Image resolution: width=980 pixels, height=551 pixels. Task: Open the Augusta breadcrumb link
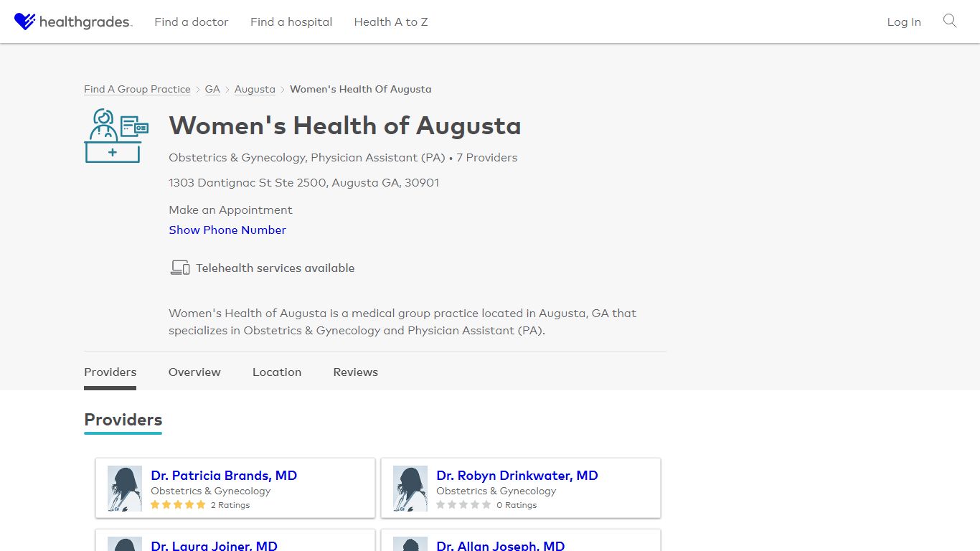[x=255, y=89]
